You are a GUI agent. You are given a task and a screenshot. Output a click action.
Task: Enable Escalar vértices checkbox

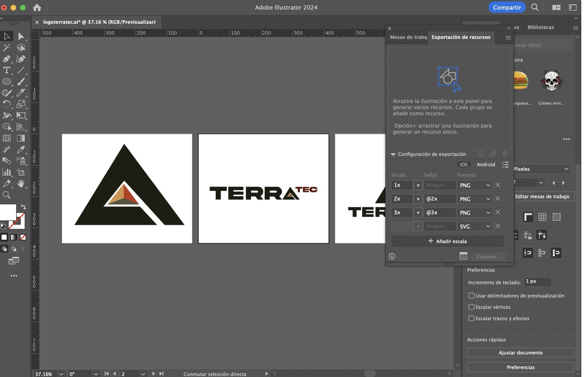coord(471,307)
